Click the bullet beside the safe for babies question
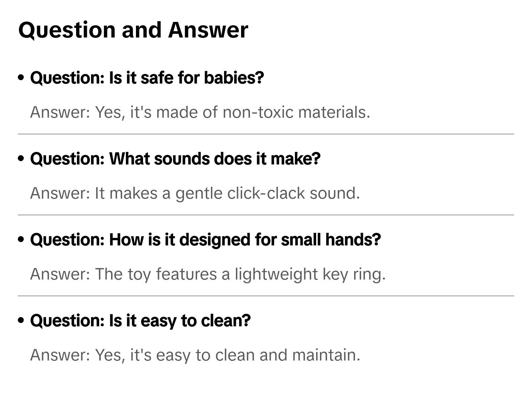Screen dimensions: 532x398 point(21,78)
